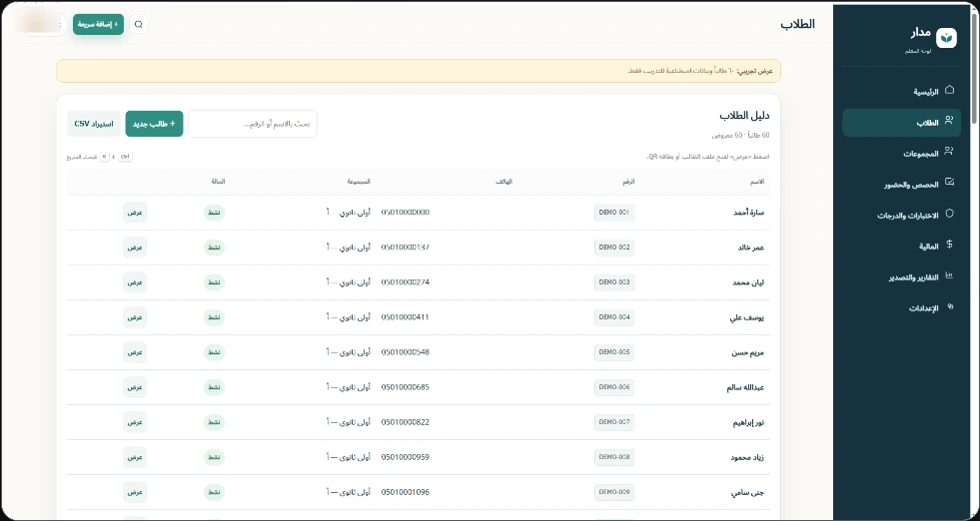Click عرض for سارة أحمد
This screenshot has width=980, height=521.
135,213
